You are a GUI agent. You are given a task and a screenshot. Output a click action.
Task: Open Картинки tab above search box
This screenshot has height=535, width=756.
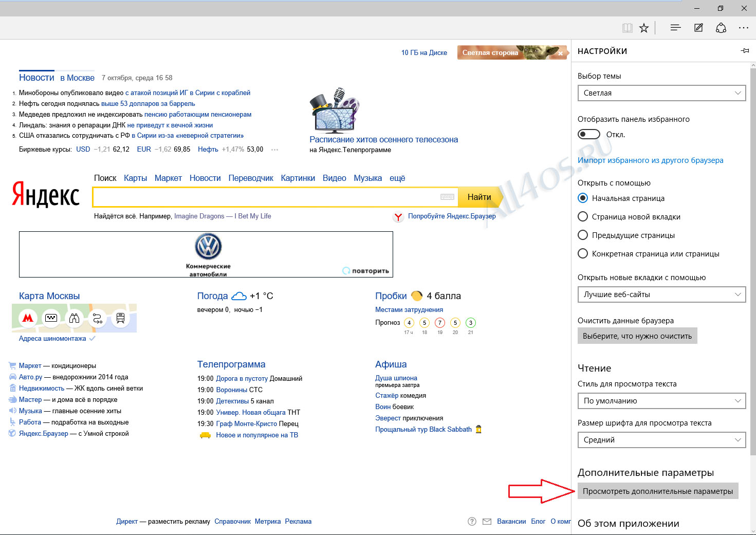click(x=298, y=178)
